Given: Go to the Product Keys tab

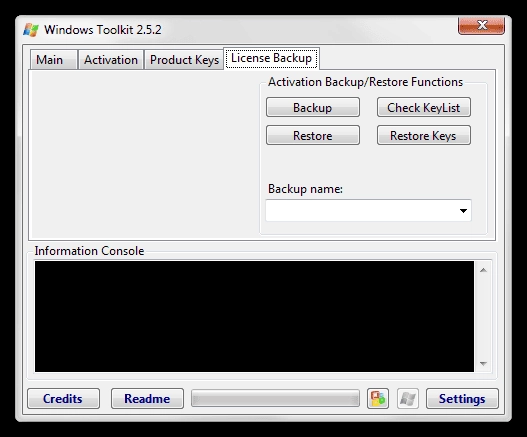Looking at the screenshot, I should pyautogui.click(x=184, y=60).
